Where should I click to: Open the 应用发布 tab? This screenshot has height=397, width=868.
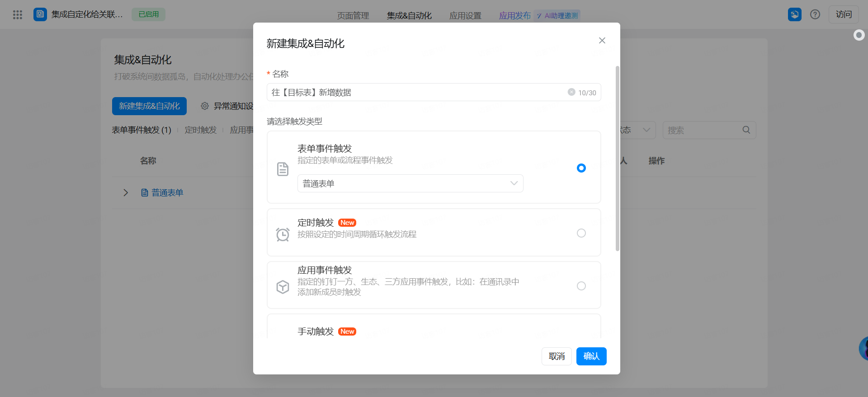tap(515, 16)
